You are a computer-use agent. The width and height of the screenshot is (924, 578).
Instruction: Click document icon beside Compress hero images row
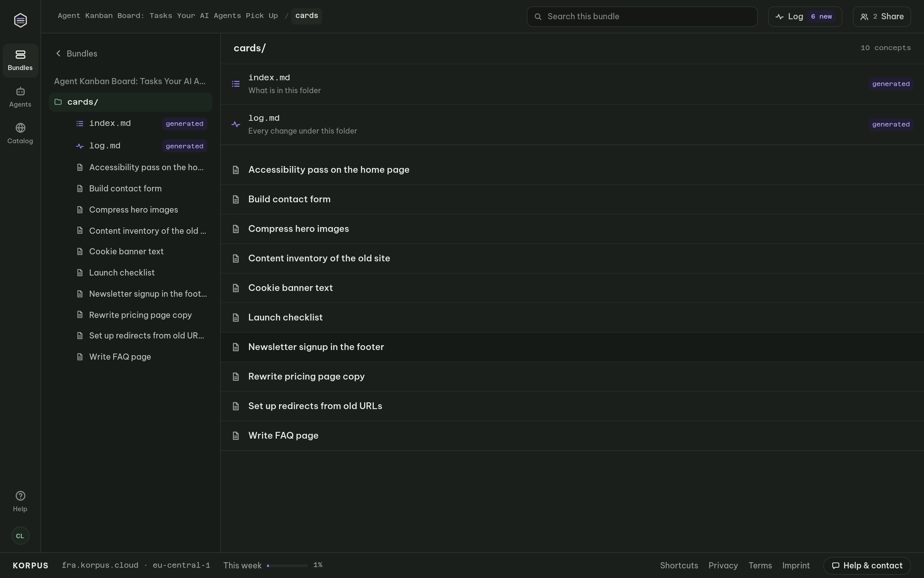(235, 229)
